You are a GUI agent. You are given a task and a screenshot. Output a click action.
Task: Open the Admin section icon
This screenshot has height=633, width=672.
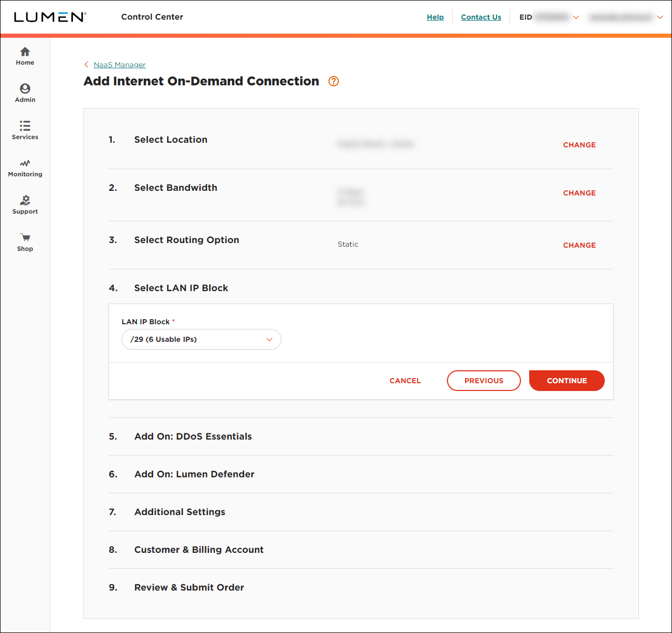tap(25, 88)
